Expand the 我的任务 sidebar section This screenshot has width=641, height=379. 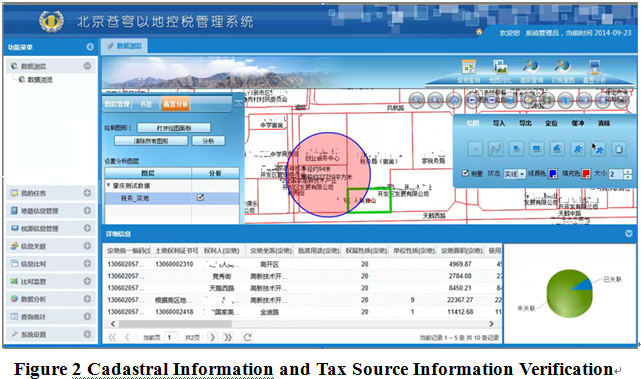[87, 193]
